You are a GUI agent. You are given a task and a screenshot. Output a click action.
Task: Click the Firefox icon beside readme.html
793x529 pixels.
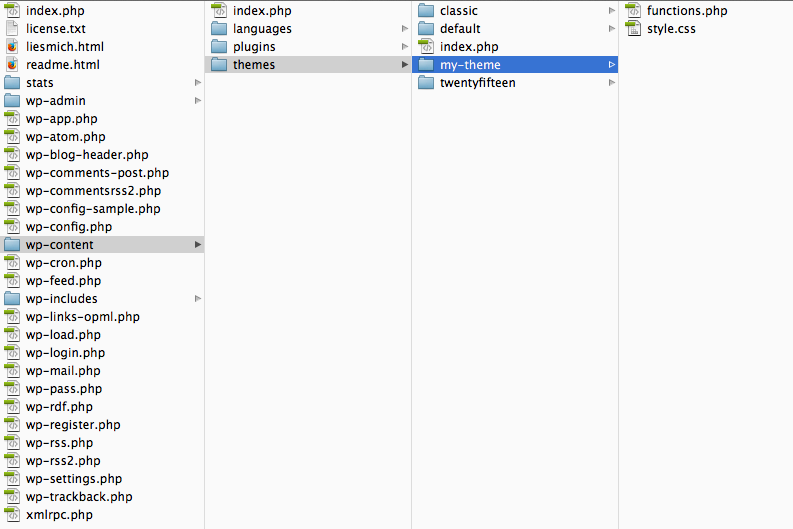(12, 64)
